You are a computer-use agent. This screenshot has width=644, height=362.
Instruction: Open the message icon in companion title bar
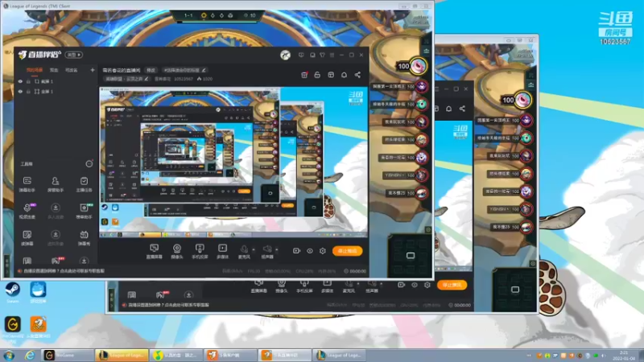(x=301, y=55)
